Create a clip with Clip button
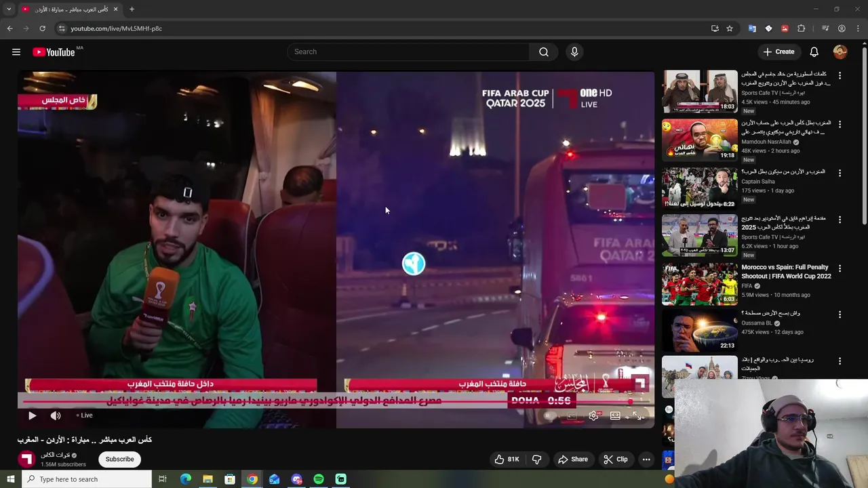This screenshot has width=868, height=488. (616, 460)
